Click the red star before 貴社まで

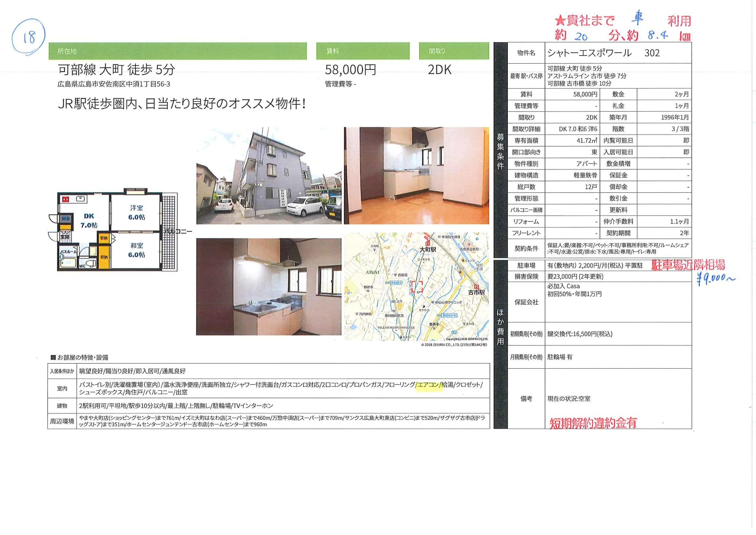[x=560, y=21]
